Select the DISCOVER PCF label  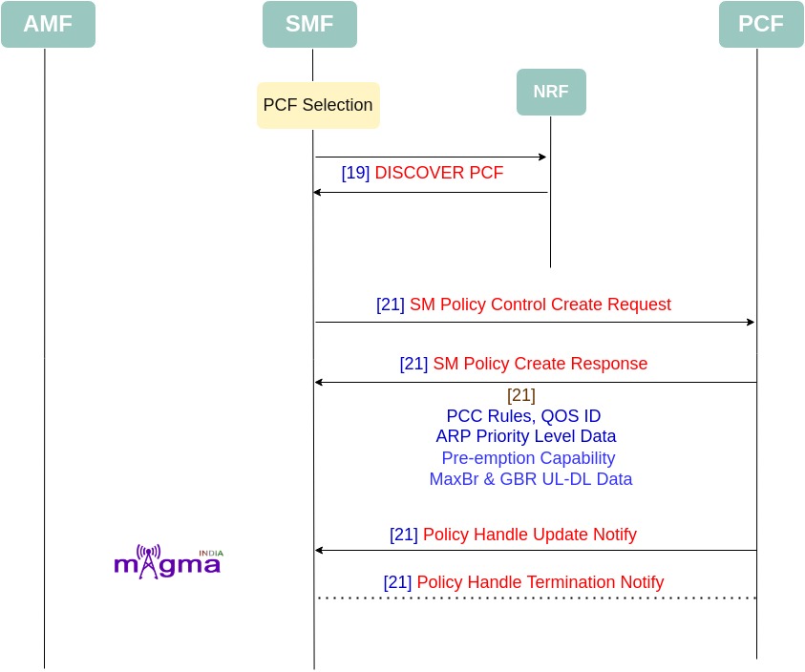439,173
